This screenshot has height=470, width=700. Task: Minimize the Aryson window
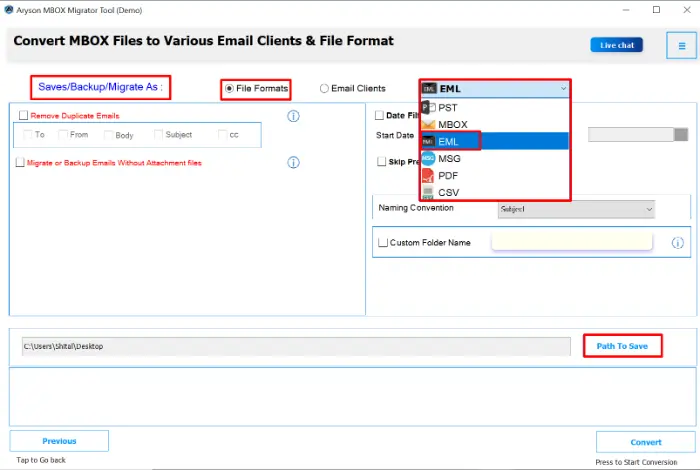coord(626,9)
